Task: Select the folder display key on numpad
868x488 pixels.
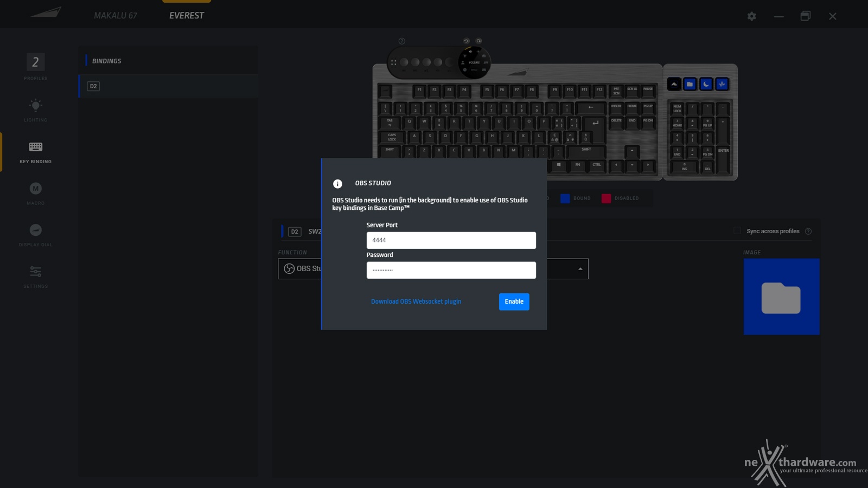Action: click(690, 84)
